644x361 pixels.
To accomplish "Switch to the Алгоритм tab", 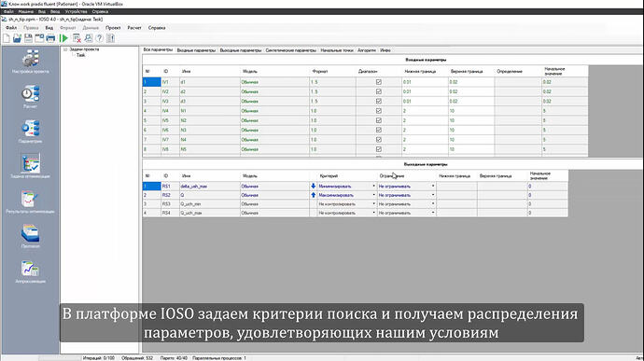I will (367, 50).
